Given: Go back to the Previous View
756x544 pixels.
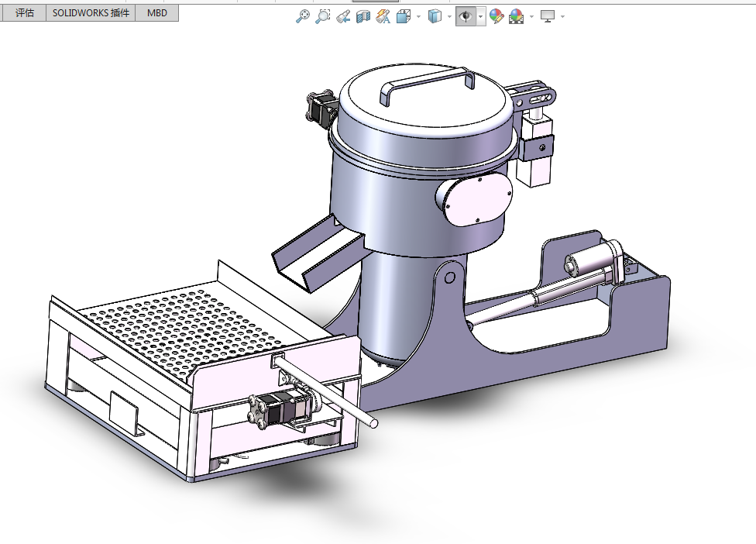Looking at the screenshot, I should point(344,16).
